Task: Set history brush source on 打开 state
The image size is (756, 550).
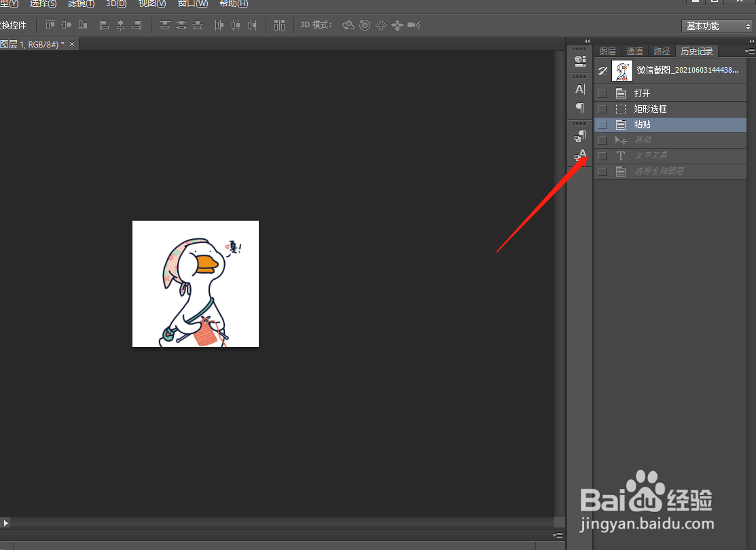Action: click(602, 94)
